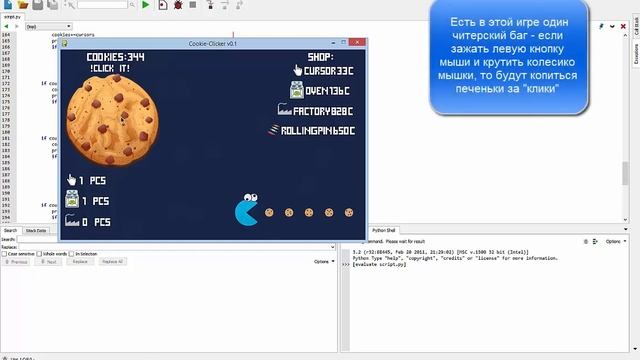Open a file with the folder icon
The height and width of the screenshot is (360, 640).
[23, 4]
